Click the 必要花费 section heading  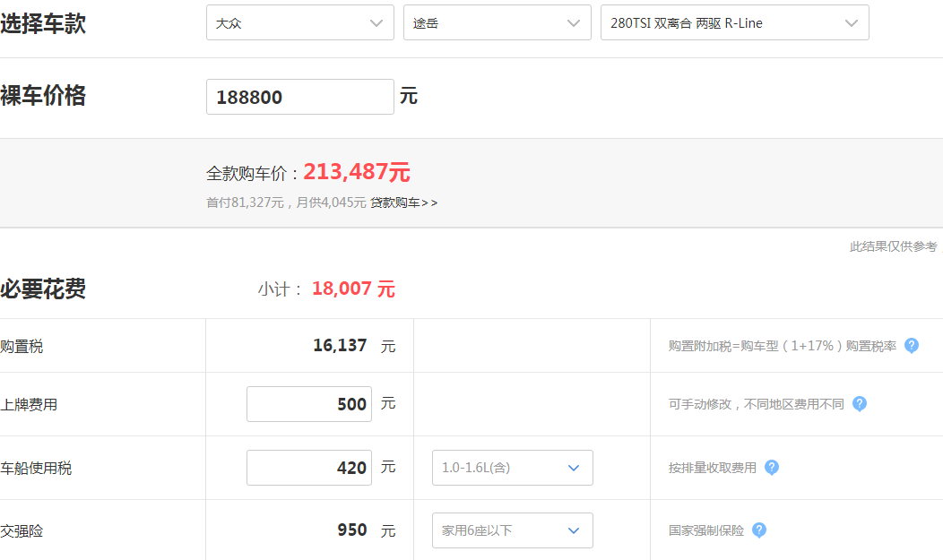[x=43, y=289]
